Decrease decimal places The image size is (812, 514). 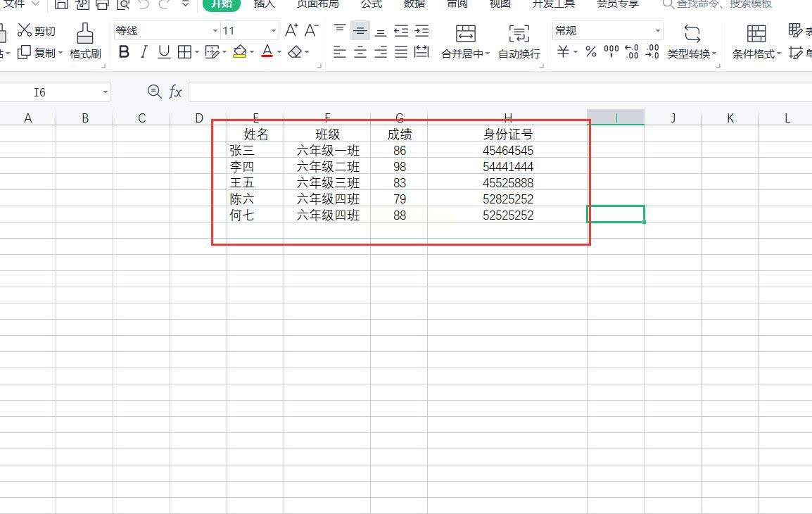(652, 52)
